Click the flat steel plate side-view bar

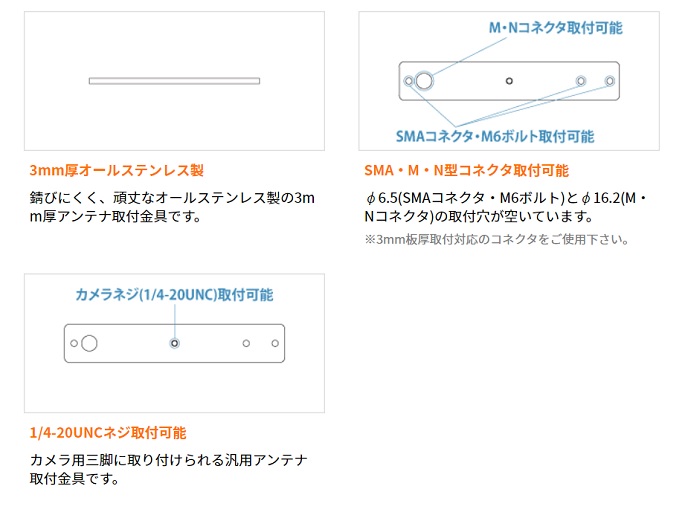tap(174, 80)
